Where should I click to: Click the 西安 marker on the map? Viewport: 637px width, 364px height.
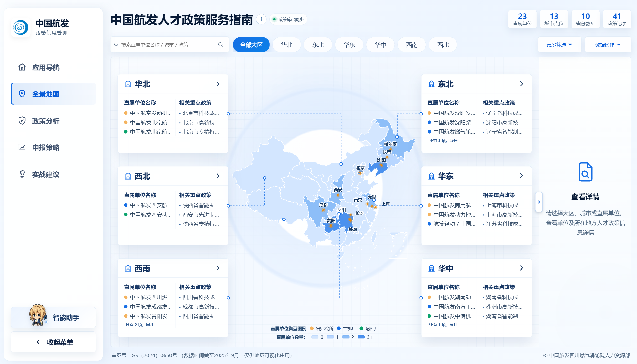(338, 195)
